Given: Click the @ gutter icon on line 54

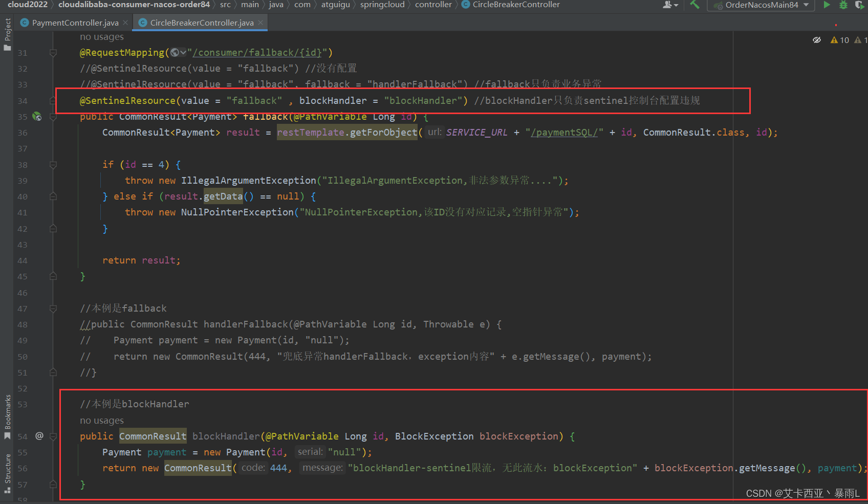Looking at the screenshot, I should (x=39, y=436).
